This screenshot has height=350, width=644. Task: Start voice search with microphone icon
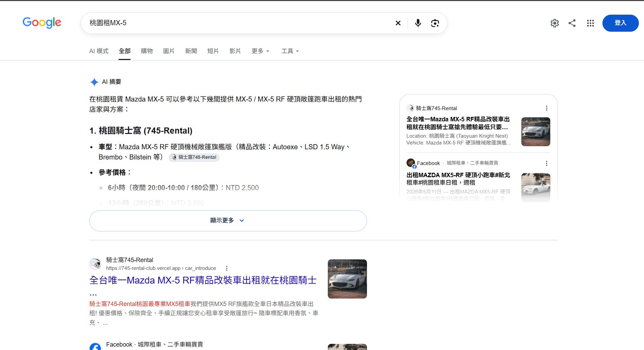(x=418, y=23)
